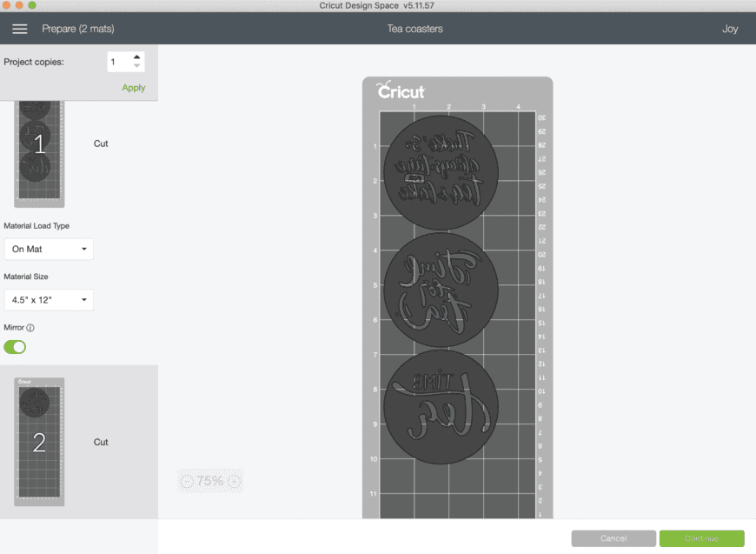Image resolution: width=756 pixels, height=554 pixels.
Task: Click the 75% zoom level label
Action: click(210, 481)
